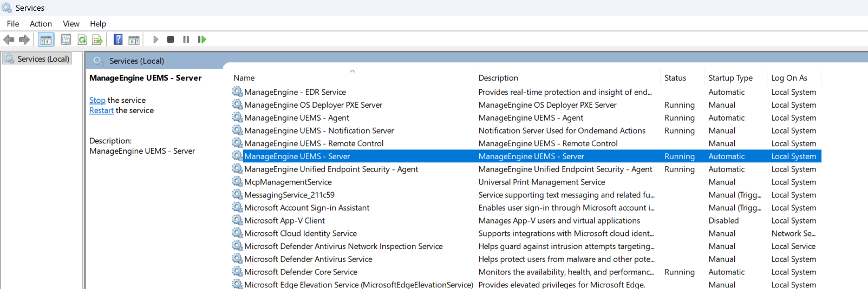
Task: Select MessagingService_211c59 in the list
Action: pos(289,195)
